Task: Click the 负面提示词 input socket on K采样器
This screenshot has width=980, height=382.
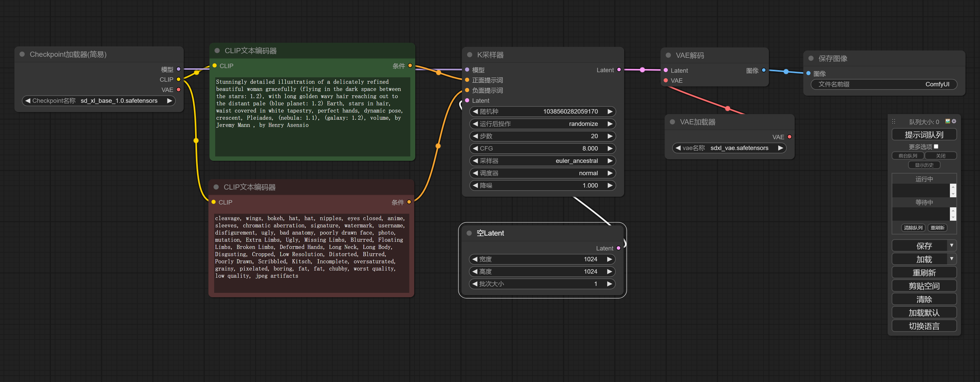Action: click(467, 90)
